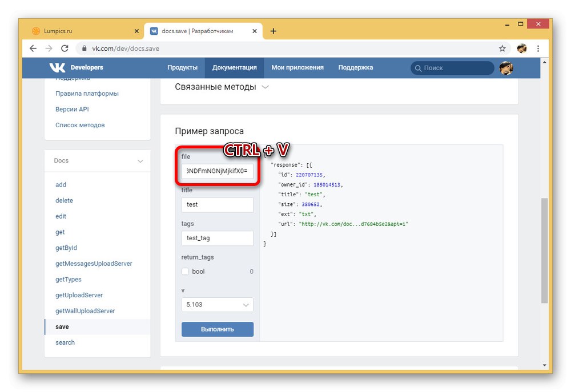Click the padlock site info icon

pyautogui.click(x=85, y=49)
